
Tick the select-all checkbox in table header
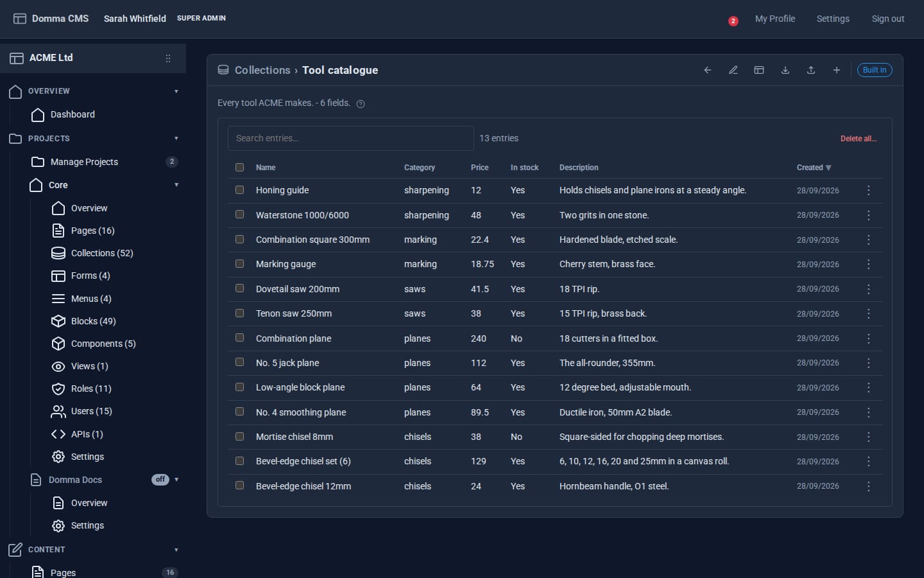pos(240,167)
